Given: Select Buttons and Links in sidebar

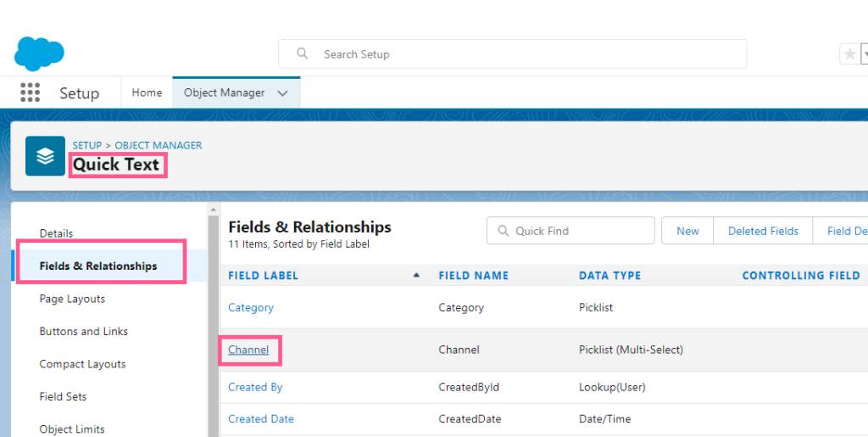Looking at the screenshot, I should tap(83, 331).
